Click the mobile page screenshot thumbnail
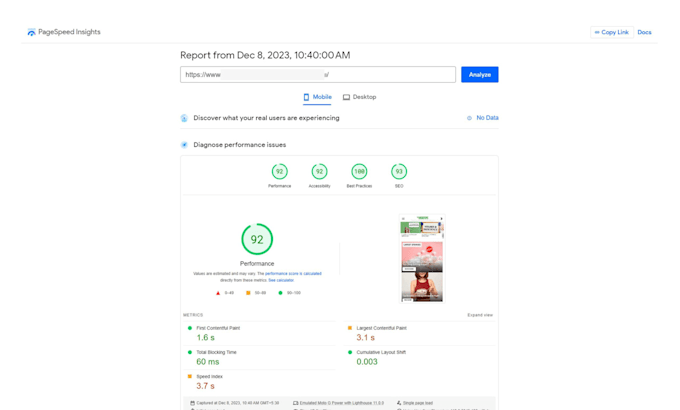The image size is (680, 410). (422, 259)
